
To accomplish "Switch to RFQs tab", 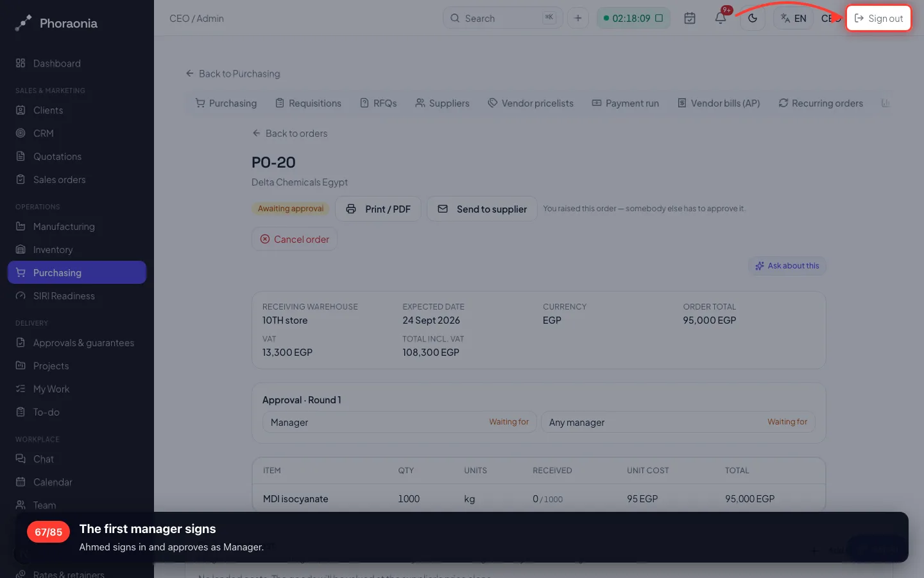I will 379,103.
